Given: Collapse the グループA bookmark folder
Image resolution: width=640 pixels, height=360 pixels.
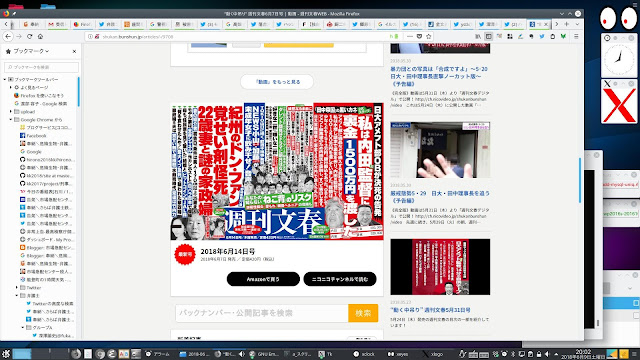Looking at the screenshot, I should pyautogui.click(x=23, y=328).
